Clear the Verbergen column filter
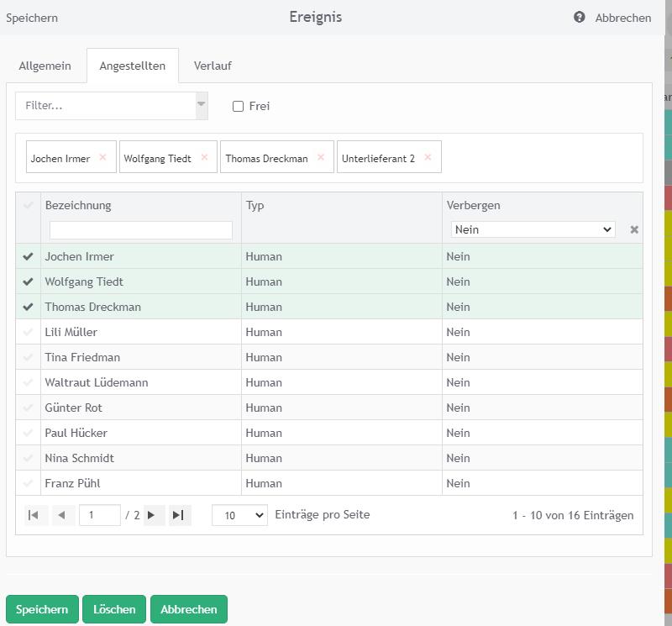The height and width of the screenshot is (626, 672). pos(634,229)
